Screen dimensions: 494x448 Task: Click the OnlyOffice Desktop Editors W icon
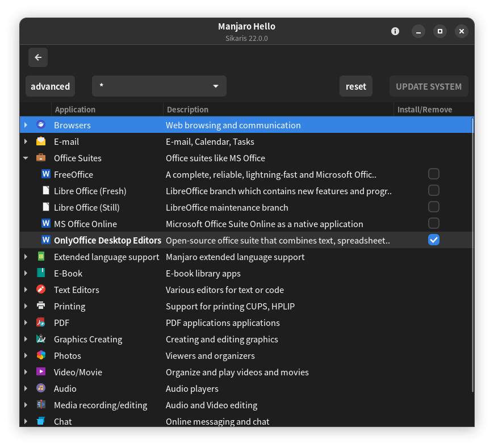(x=46, y=240)
